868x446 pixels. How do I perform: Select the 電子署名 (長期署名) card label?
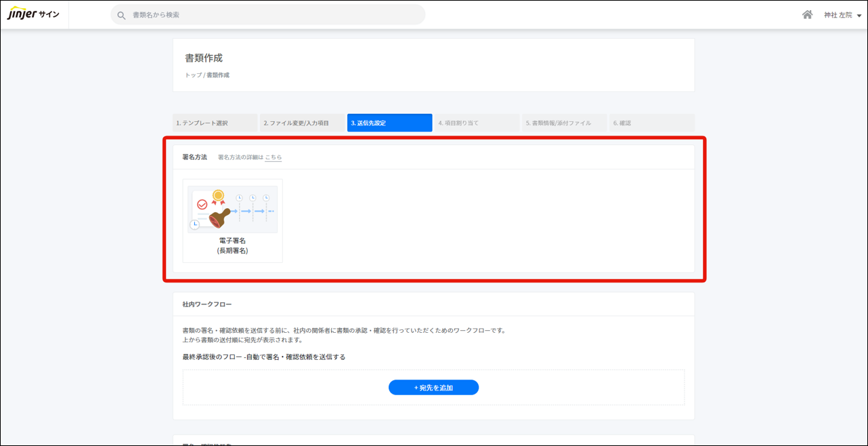coord(232,245)
